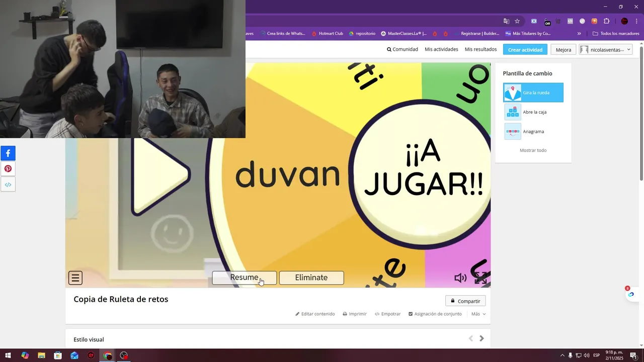Click the extension showing the Off badge
Image resolution: width=644 pixels, height=362 pixels.
coord(546,22)
